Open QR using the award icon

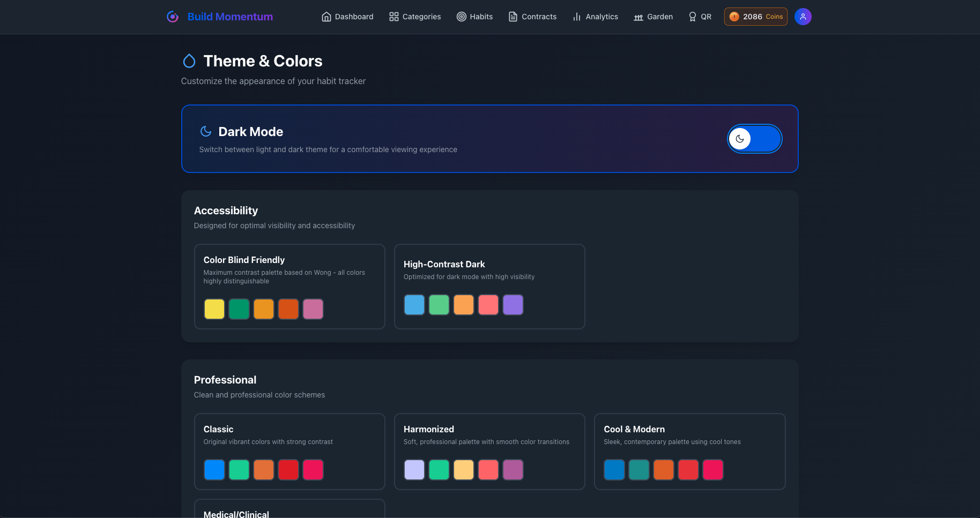coord(692,17)
